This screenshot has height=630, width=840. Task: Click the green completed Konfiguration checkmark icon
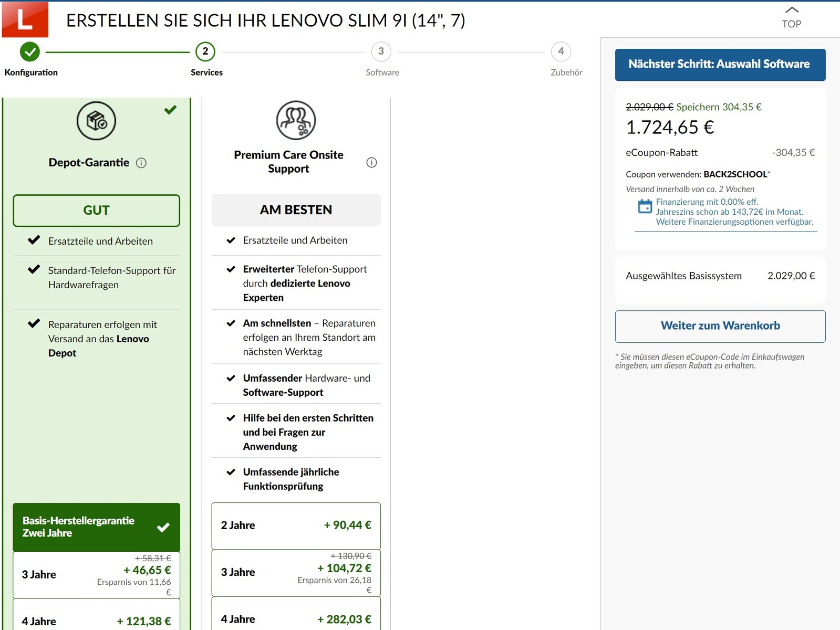point(30,51)
